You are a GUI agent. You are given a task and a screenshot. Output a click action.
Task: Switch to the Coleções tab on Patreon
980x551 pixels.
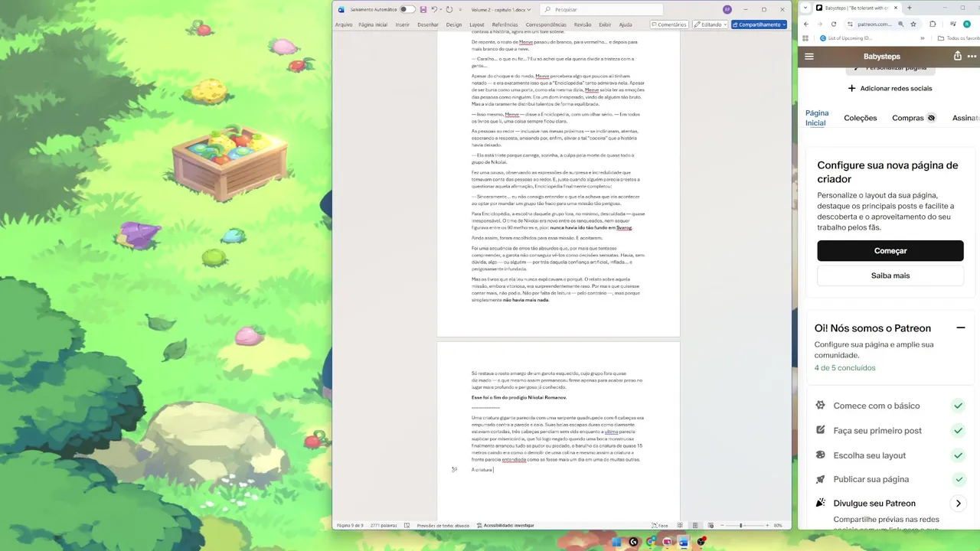pyautogui.click(x=861, y=118)
